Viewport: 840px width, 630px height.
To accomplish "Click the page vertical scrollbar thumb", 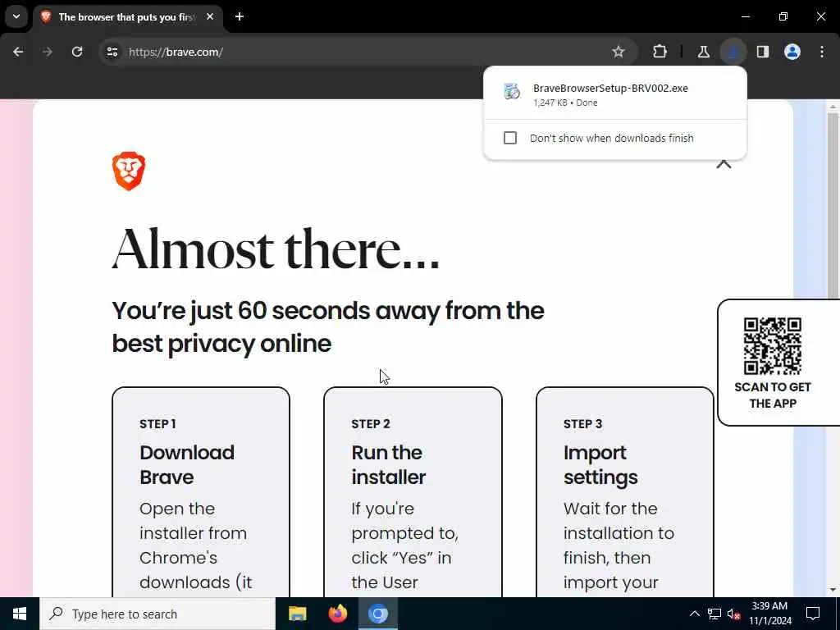I will [833, 205].
